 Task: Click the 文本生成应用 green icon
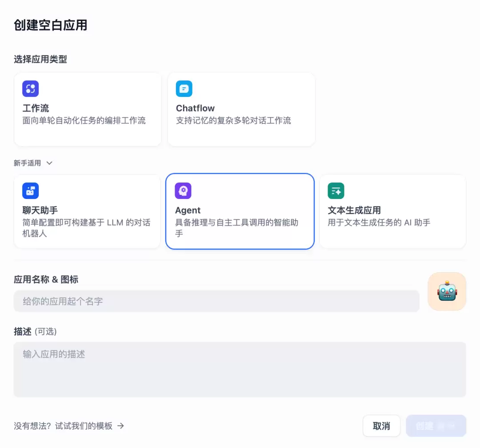pos(336,191)
